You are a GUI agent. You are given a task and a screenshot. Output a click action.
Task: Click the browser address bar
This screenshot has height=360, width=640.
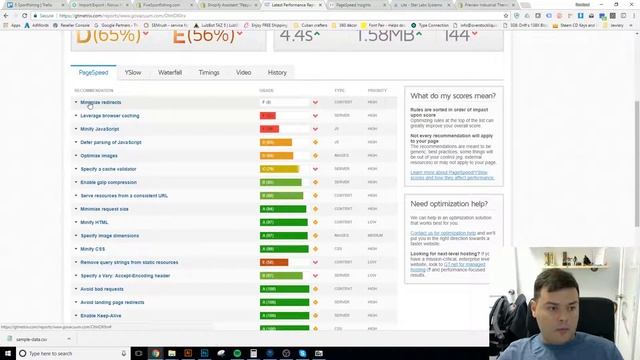point(269,16)
